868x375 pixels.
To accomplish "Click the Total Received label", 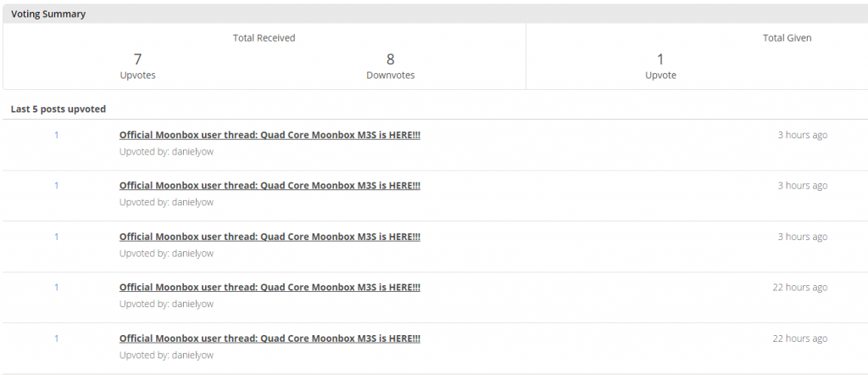I will [x=264, y=38].
